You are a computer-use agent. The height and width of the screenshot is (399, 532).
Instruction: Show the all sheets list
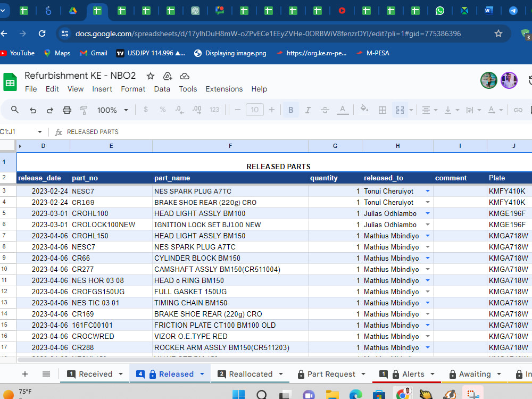[x=46, y=374]
